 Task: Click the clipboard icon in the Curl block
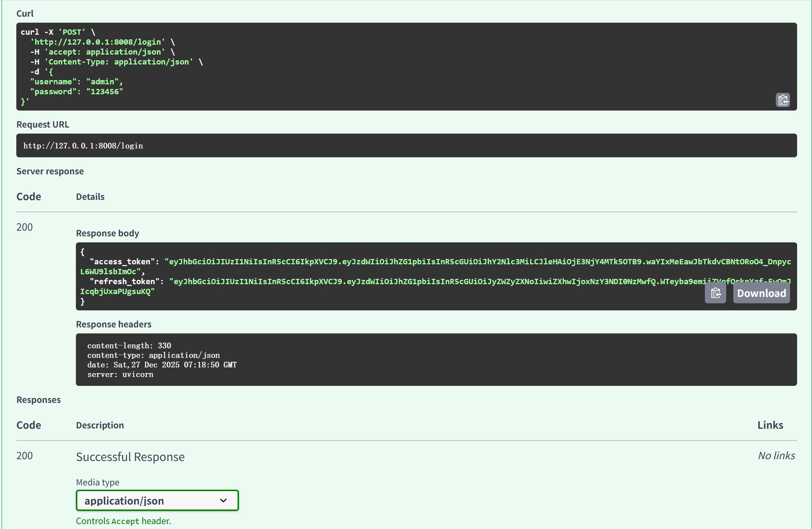pos(783,100)
